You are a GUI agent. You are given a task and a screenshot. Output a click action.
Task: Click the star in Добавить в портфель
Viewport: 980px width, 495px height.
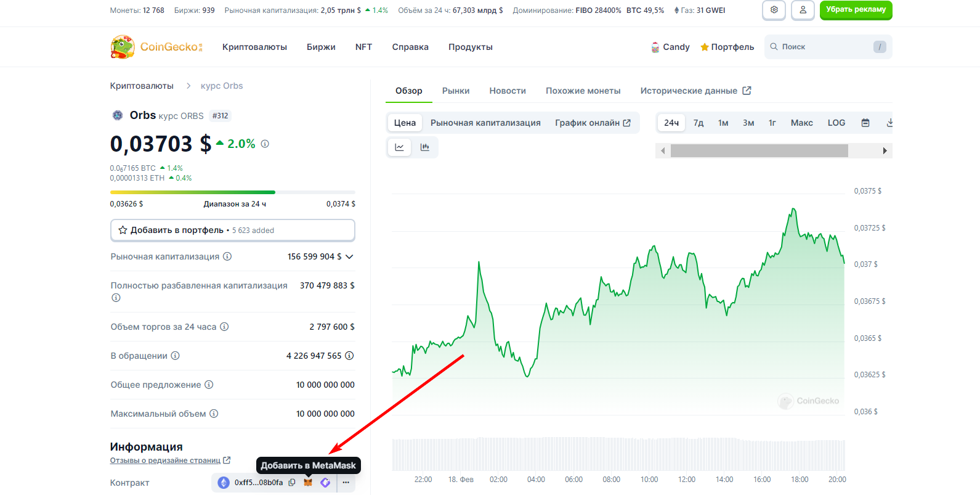123,230
